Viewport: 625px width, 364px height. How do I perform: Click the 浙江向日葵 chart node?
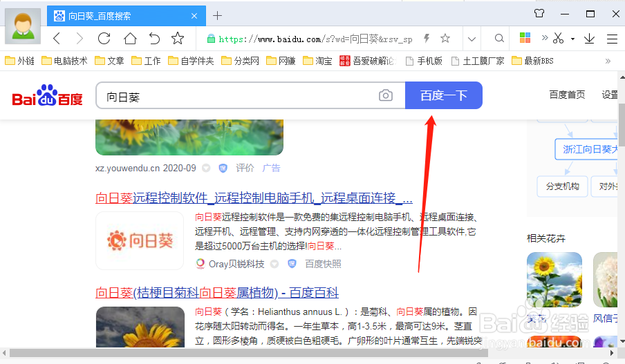tap(586, 149)
